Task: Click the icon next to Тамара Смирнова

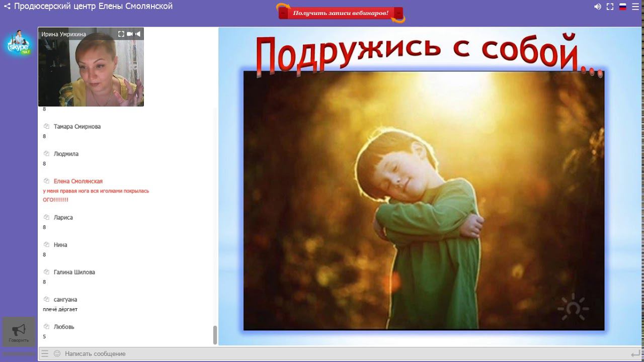Action: (46, 127)
